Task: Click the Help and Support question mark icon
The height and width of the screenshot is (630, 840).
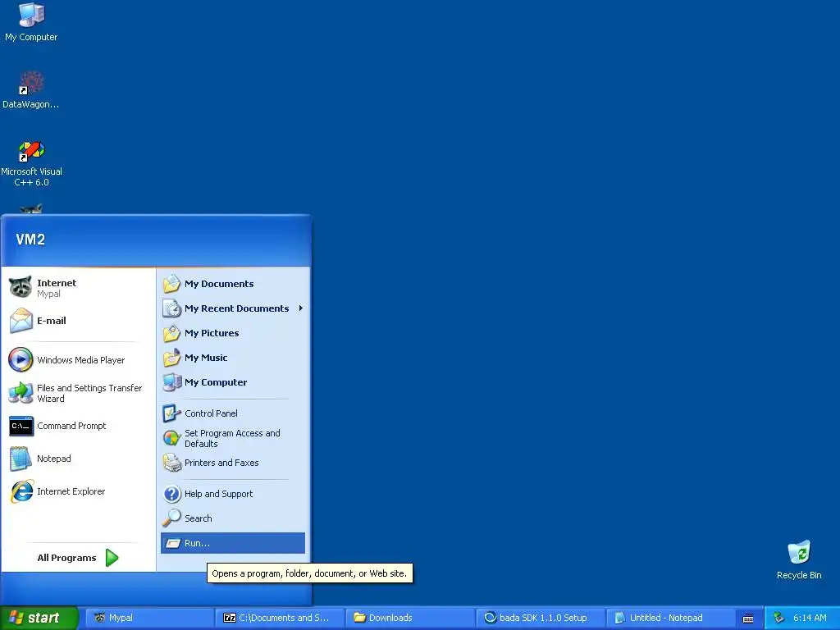Action: pos(172,493)
